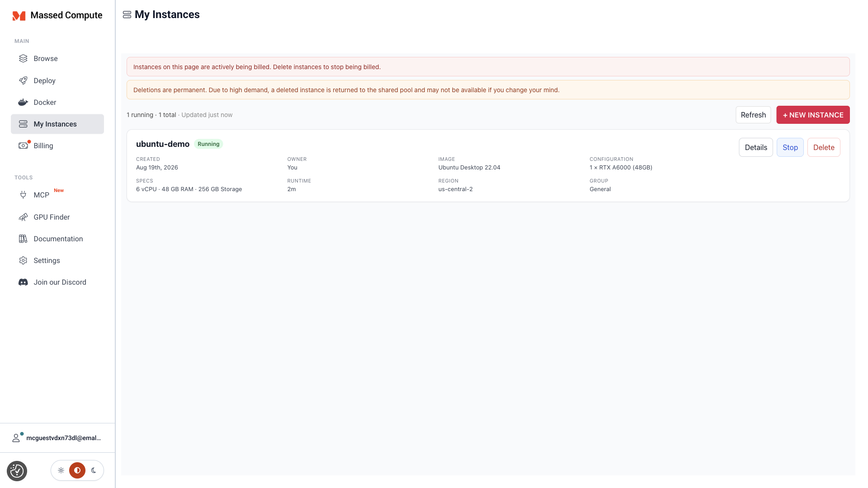Refresh the instances list
Viewport: 868px width, 488px height.
753,115
